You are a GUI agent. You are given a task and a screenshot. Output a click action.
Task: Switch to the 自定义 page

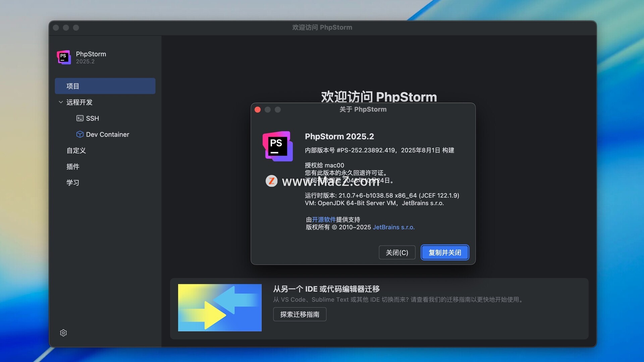pos(76,150)
